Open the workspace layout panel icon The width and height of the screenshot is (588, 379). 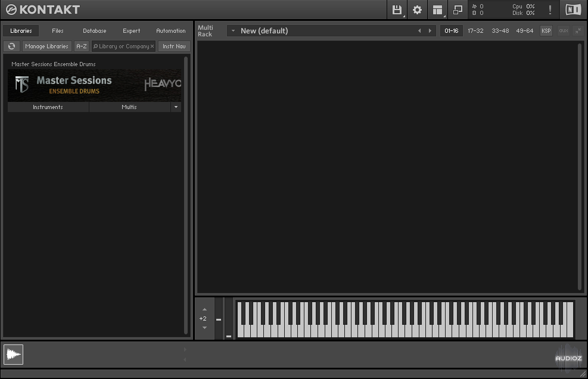tap(437, 10)
